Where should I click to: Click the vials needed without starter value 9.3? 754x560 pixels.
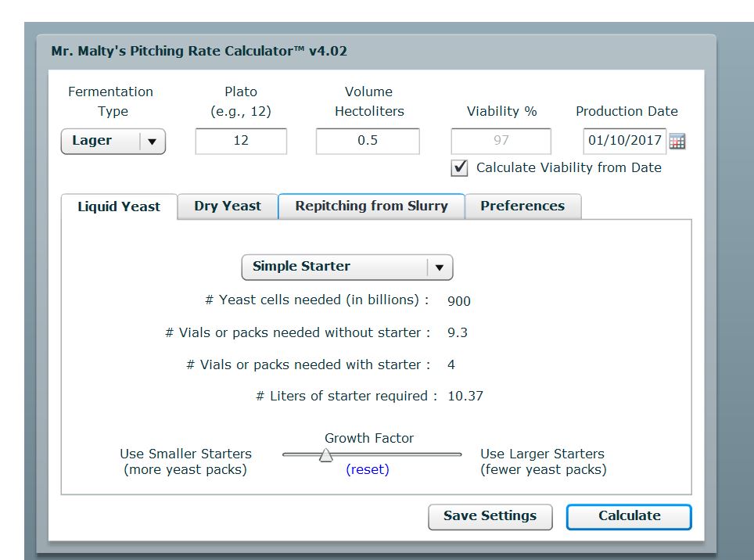click(x=458, y=333)
